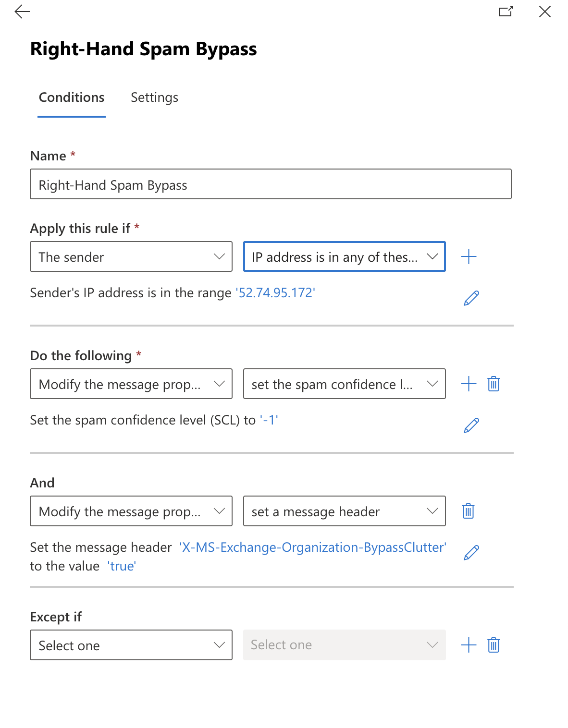Image resolution: width=568 pixels, height=728 pixels.
Task: Select the Conditions tab
Action: [72, 97]
